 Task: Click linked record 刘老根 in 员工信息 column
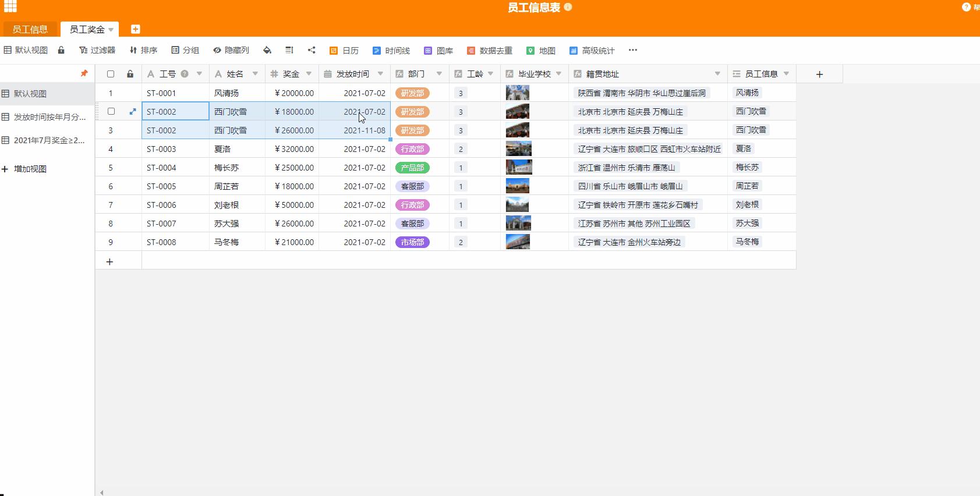click(747, 204)
